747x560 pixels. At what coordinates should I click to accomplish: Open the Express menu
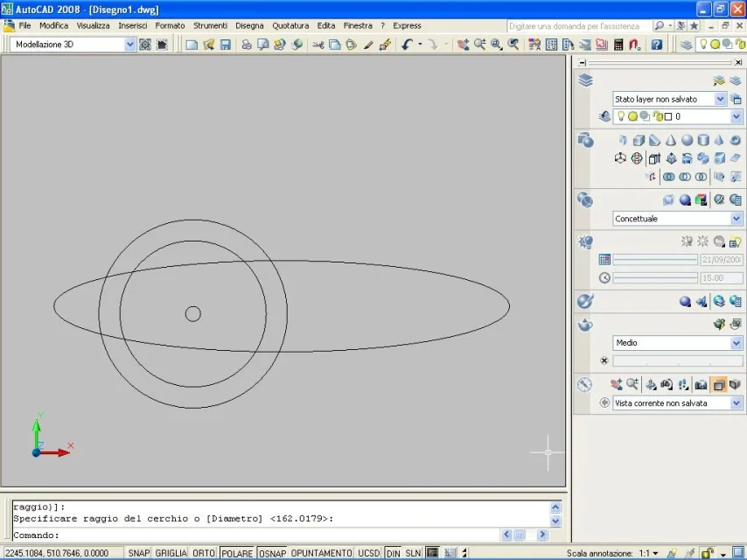coord(407,25)
